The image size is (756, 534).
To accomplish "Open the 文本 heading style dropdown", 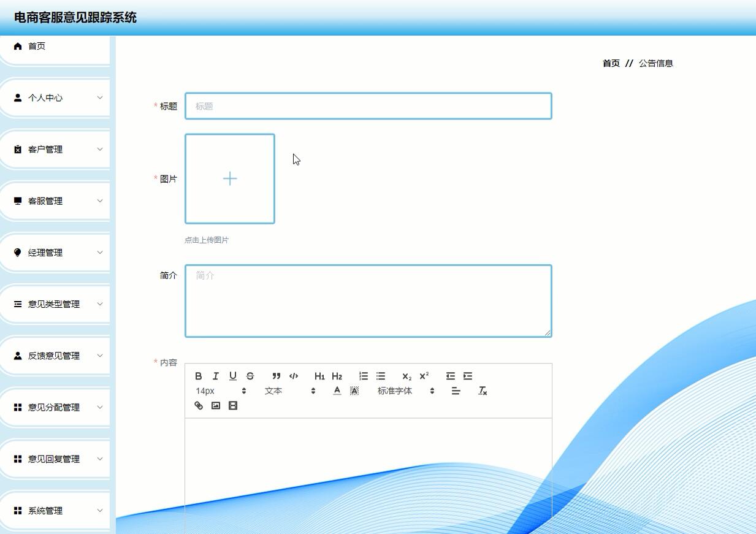I will click(290, 391).
